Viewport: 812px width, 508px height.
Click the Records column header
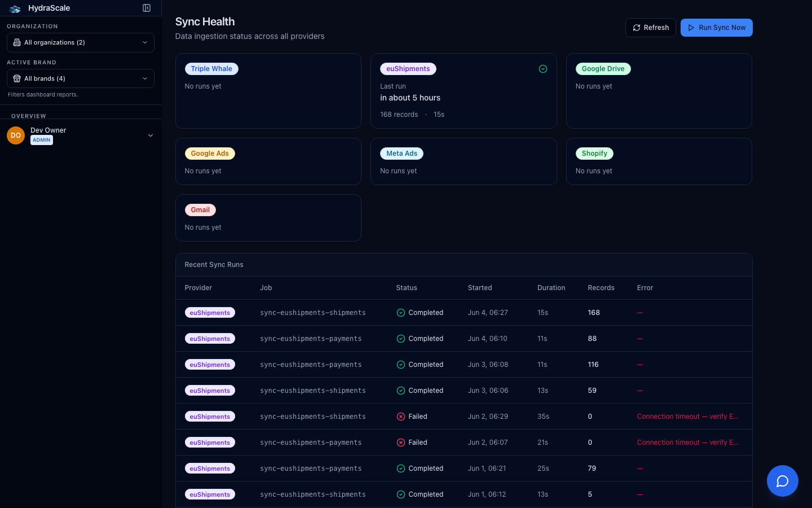601,288
